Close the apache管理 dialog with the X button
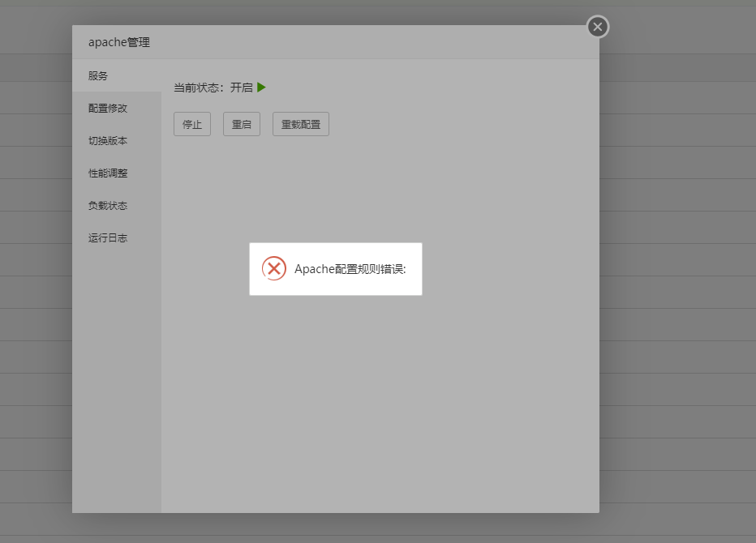Image resolution: width=756 pixels, height=543 pixels. 598,27
